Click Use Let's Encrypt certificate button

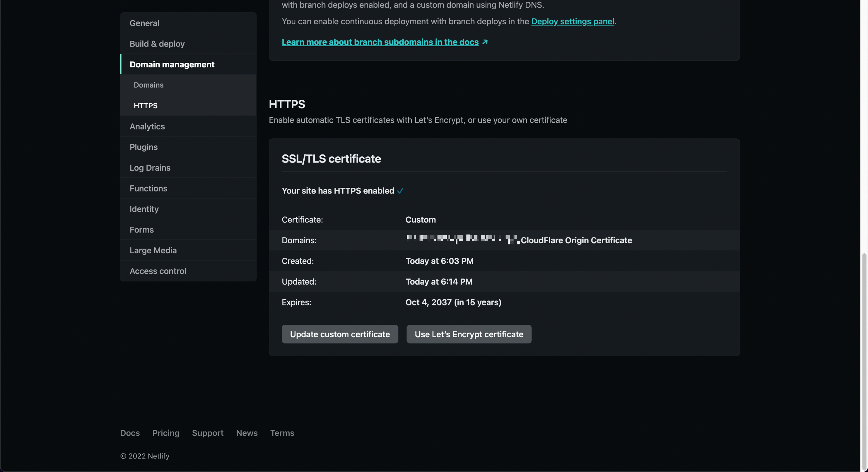(469, 334)
